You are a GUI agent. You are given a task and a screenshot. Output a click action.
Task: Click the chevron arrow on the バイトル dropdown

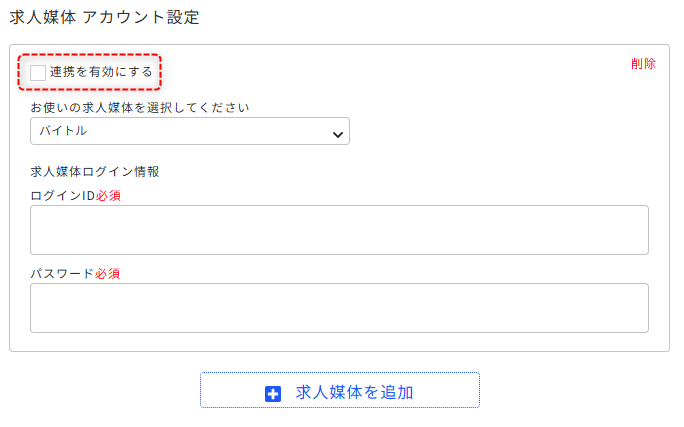point(337,132)
